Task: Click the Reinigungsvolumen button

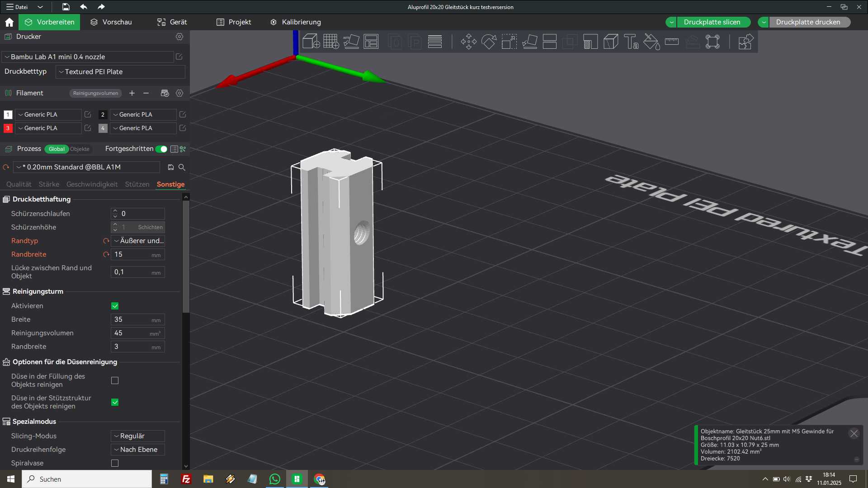Action: click(95, 93)
